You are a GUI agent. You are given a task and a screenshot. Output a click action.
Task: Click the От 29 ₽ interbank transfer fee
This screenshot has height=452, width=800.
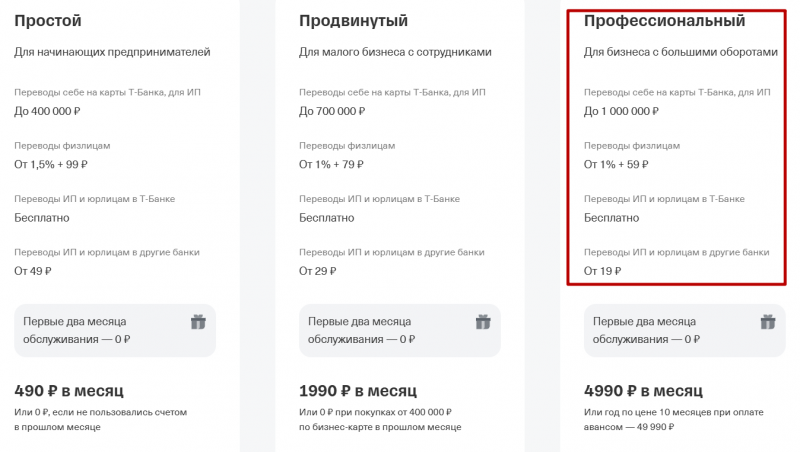(x=317, y=270)
